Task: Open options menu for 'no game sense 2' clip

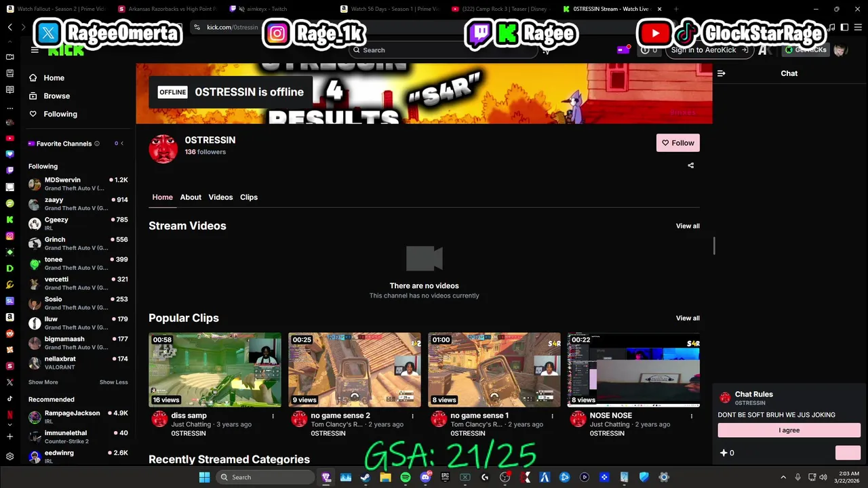Action: pos(412,416)
